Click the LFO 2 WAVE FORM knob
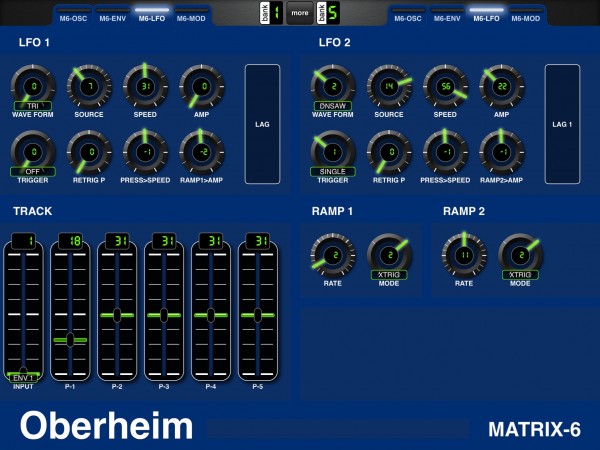This screenshot has height=450, width=600. (333, 86)
